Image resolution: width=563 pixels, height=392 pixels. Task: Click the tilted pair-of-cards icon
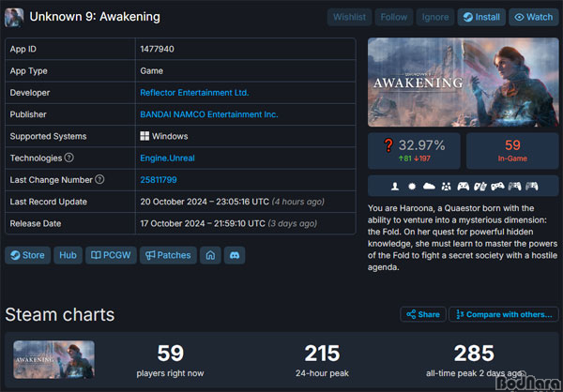[x=480, y=187]
